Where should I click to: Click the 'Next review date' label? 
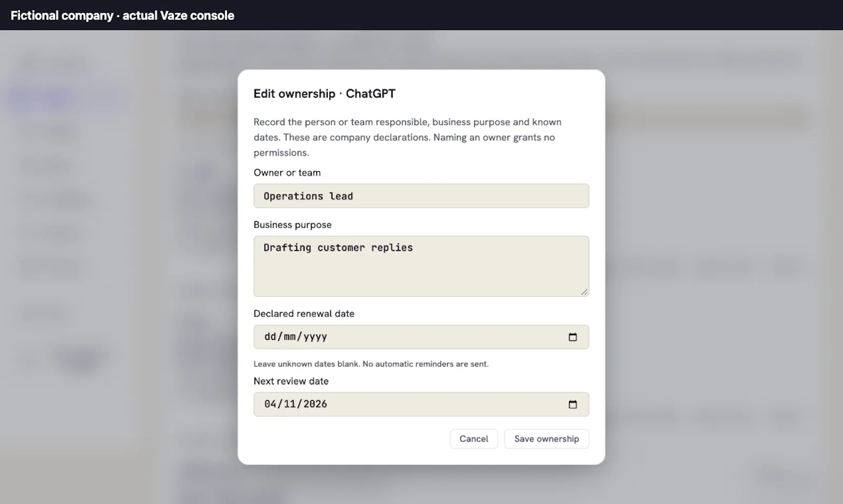coord(291,381)
